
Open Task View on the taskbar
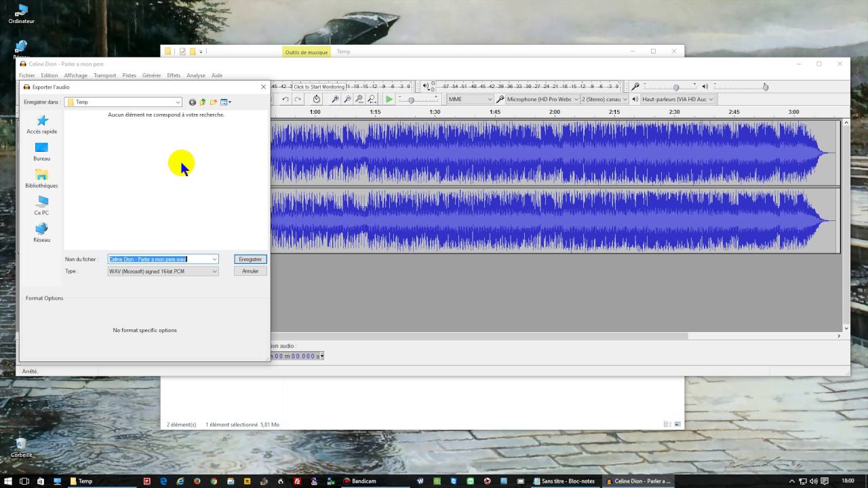point(24,481)
